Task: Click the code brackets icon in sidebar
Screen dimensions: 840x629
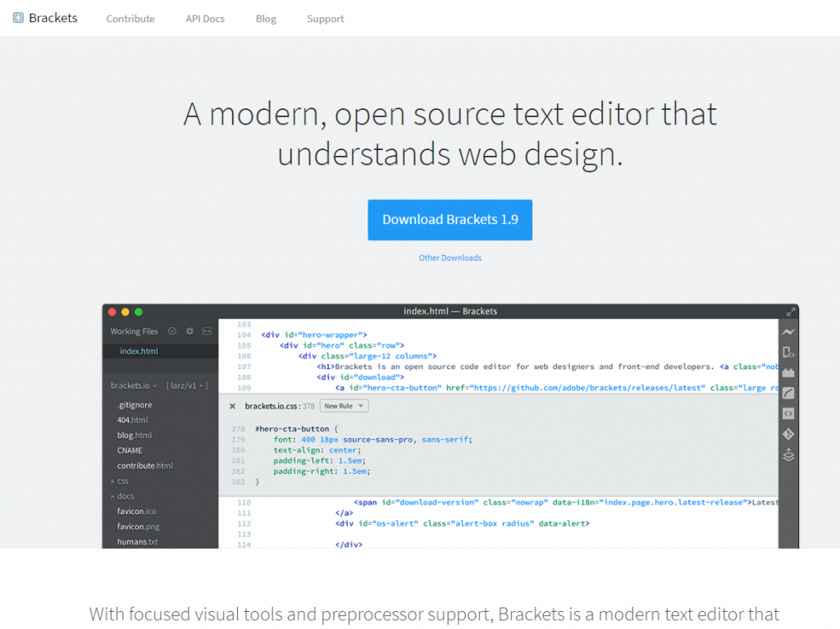Action: [x=788, y=413]
